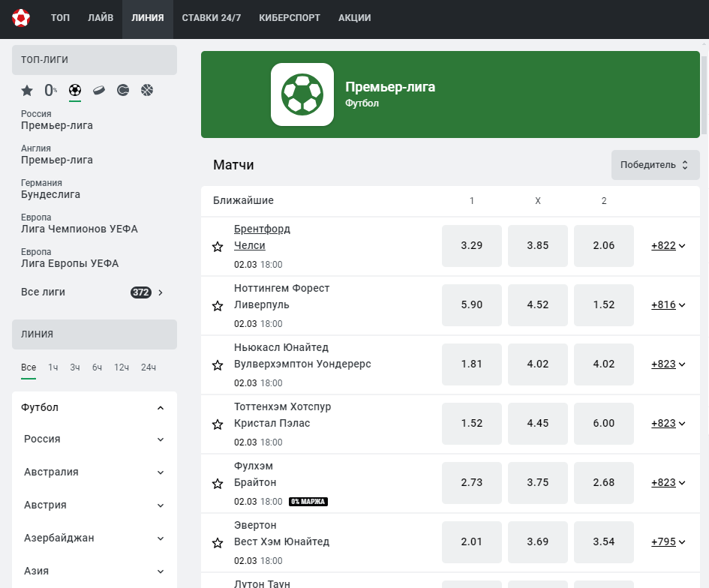The height and width of the screenshot is (588, 709).
Task: Favorite the Брентфорд vs Челси match
Action: 218,247
